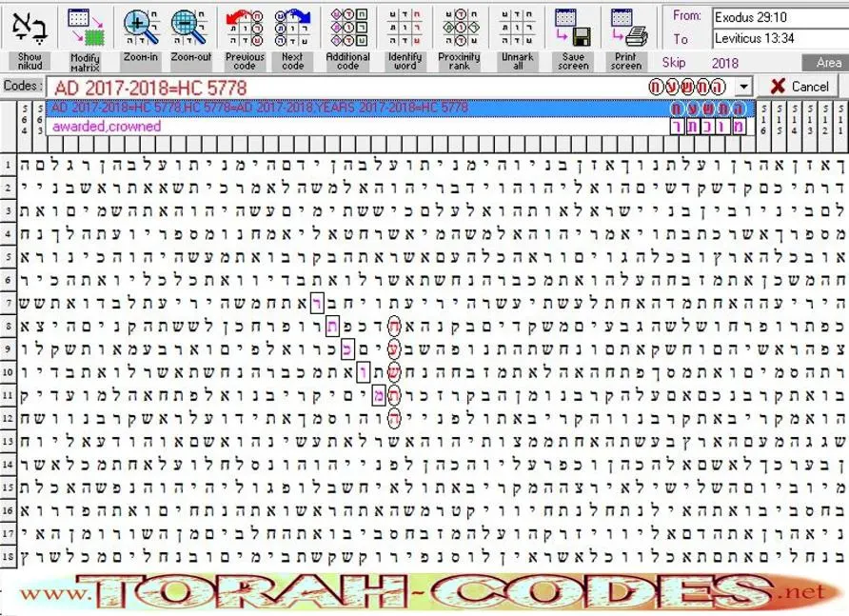Open the Proximity rank tool
849x616 pixels.
(x=460, y=28)
